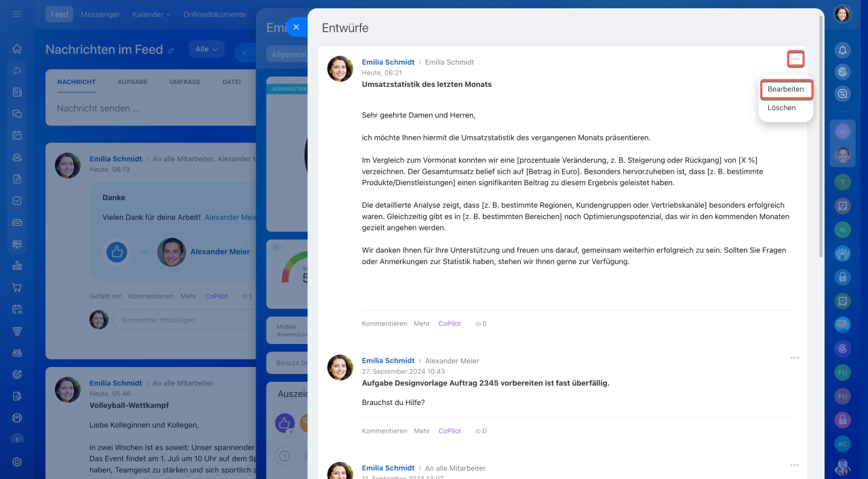Image resolution: width=868 pixels, height=479 pixels.
Task: Click the 'Kommentar hinzufügen' comment field
Action: click(183, 320)
